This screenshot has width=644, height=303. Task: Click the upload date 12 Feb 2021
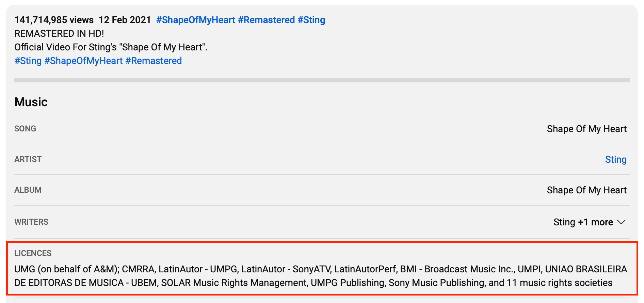pyautogui.click(x=125, y=20)
